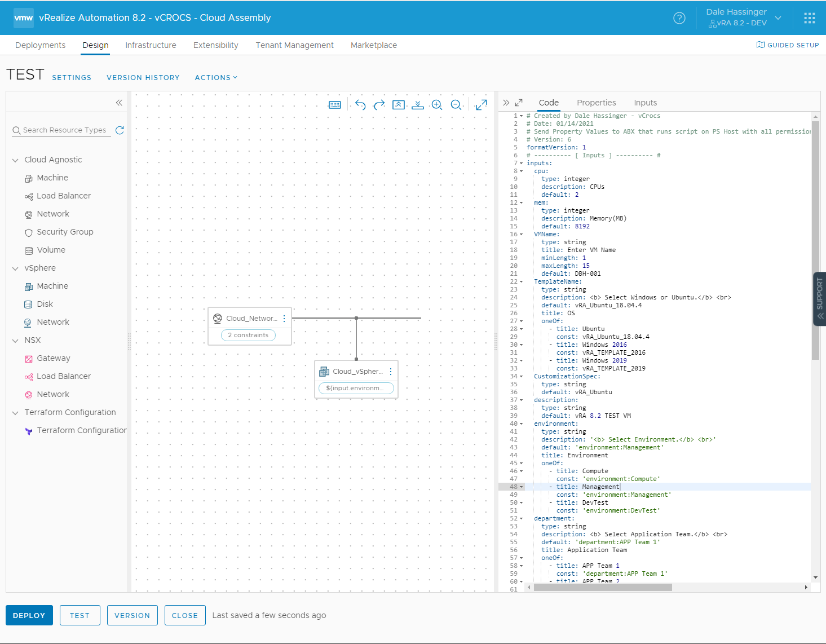Redo the canvas change
826x644 pixels.
coord(379,104)
